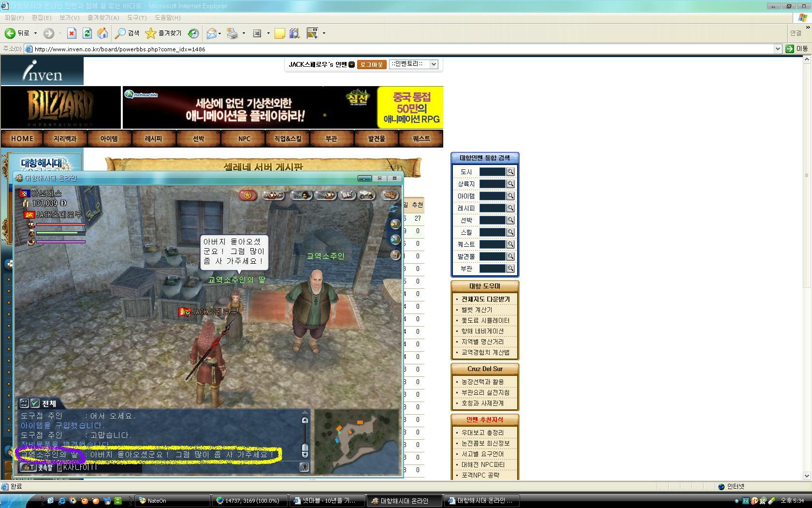Open the 즐겨찾기(A) menu in menu bar
This screenshot has width=812, height=508.
[103, 18]
